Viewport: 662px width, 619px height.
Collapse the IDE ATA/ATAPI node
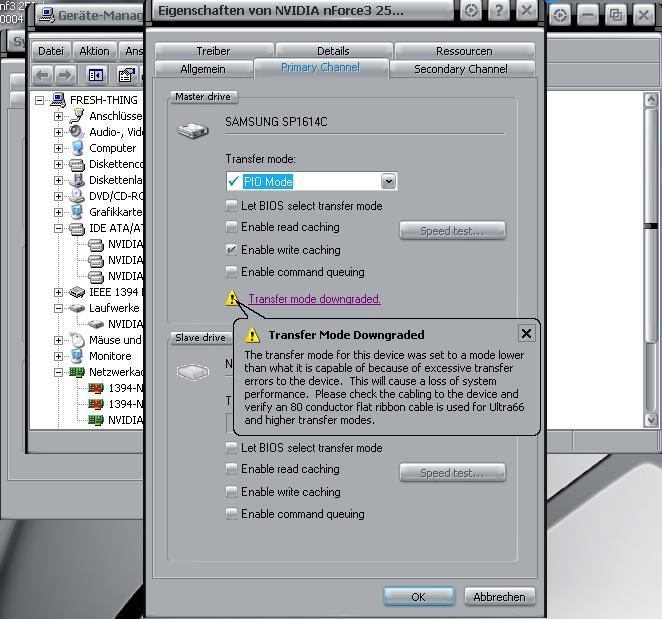click(58, 228)
